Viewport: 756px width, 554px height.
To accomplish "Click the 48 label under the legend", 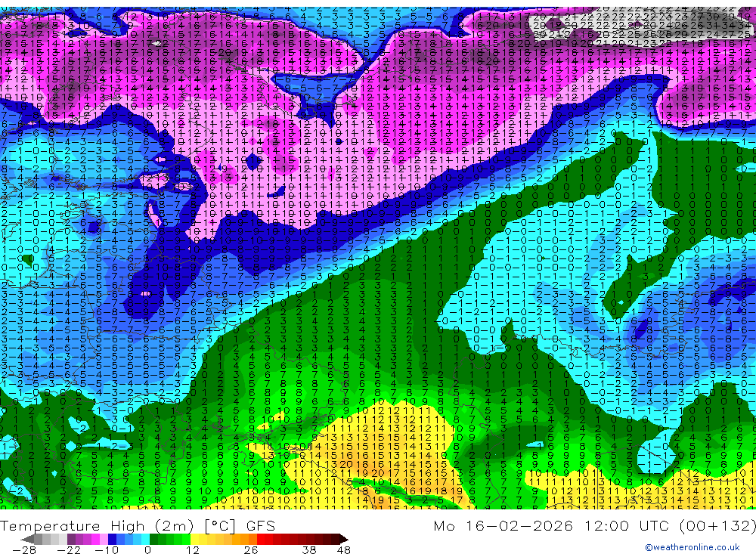I will (344, 549).
